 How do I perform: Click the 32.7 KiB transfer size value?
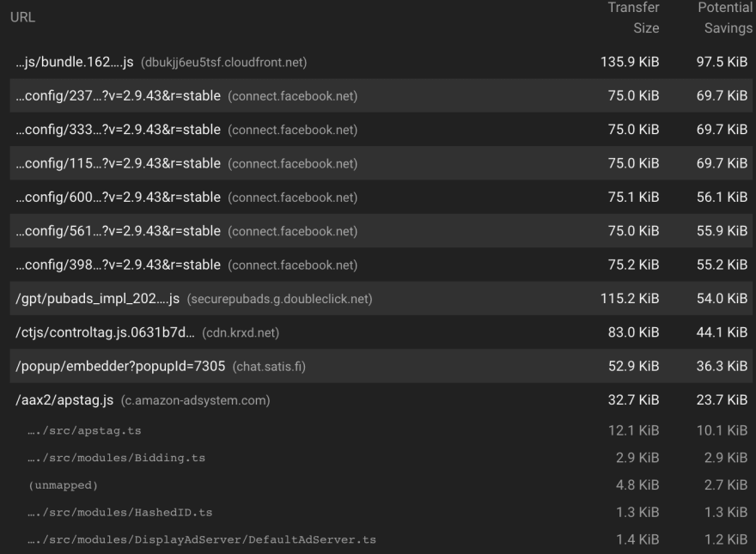(x=633, y=399)
